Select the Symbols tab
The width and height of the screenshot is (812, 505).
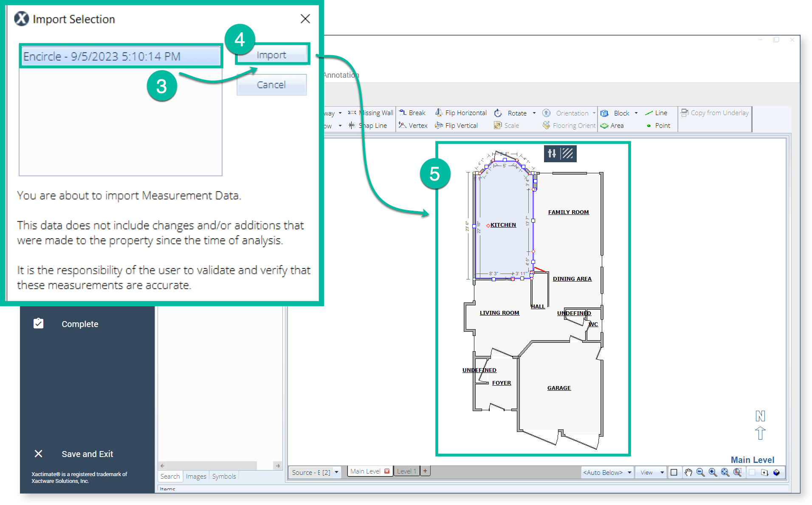tap(224, 476)
